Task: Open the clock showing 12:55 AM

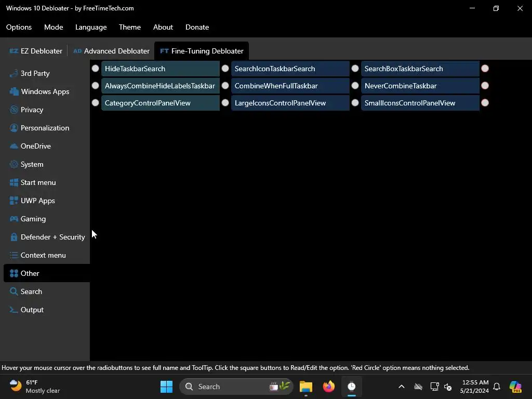Action: pos(474,387)
